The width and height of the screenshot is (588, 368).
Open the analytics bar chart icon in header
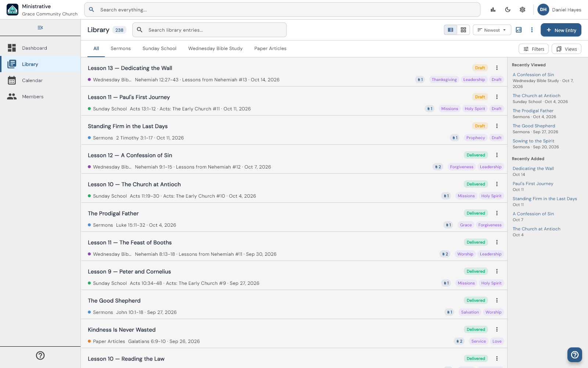click(x=493, y=10)
